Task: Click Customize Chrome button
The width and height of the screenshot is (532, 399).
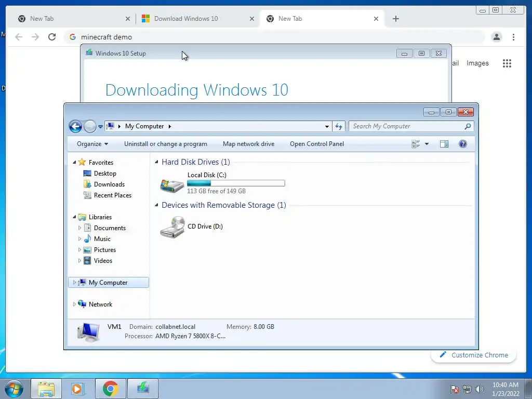Action: 474,355
